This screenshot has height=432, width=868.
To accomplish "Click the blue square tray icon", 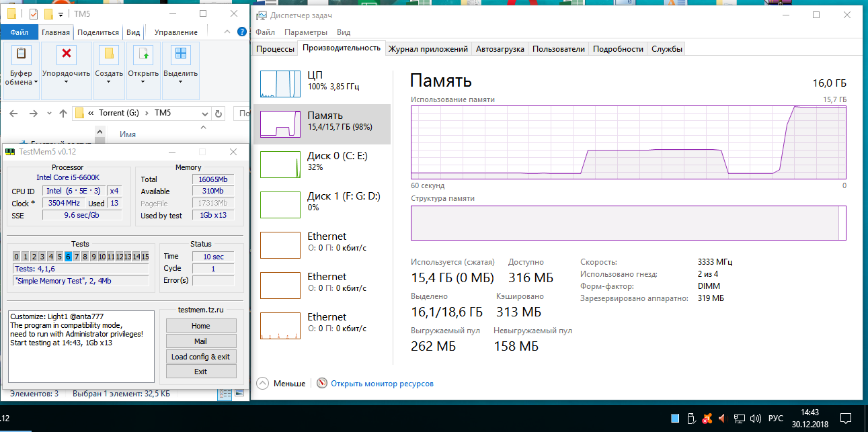I will pos(675,419).
